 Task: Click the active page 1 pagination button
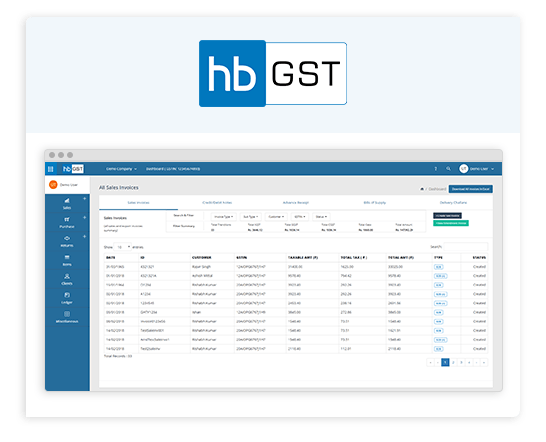pyautogui.click(x=445, y=362)
